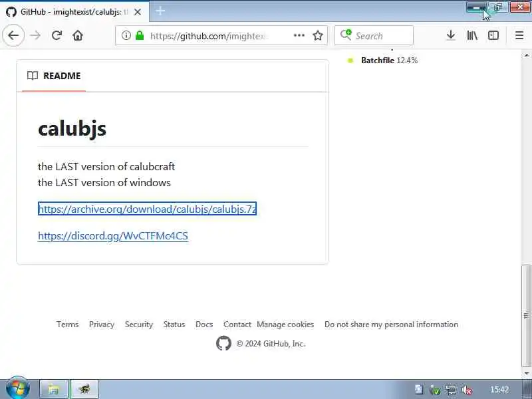Click the muted volume tray icon
The width and height of the screenshot is (532, 399).
[x=467, y=390]
